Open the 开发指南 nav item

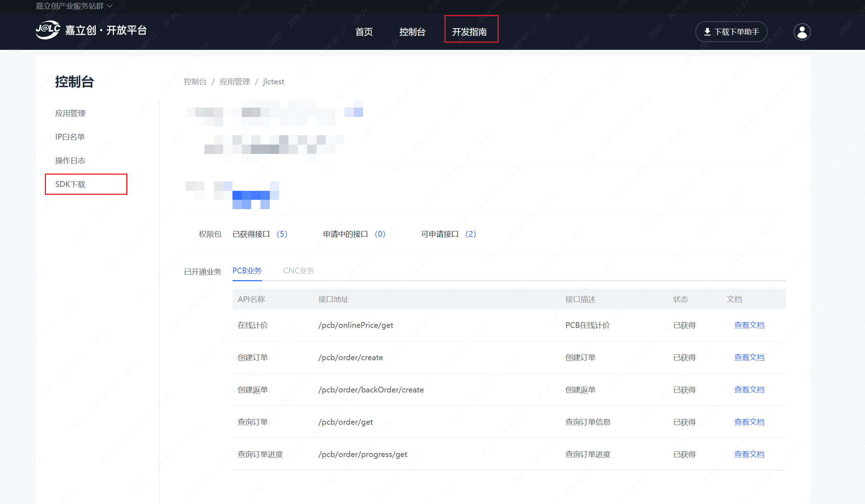[469, 32]
